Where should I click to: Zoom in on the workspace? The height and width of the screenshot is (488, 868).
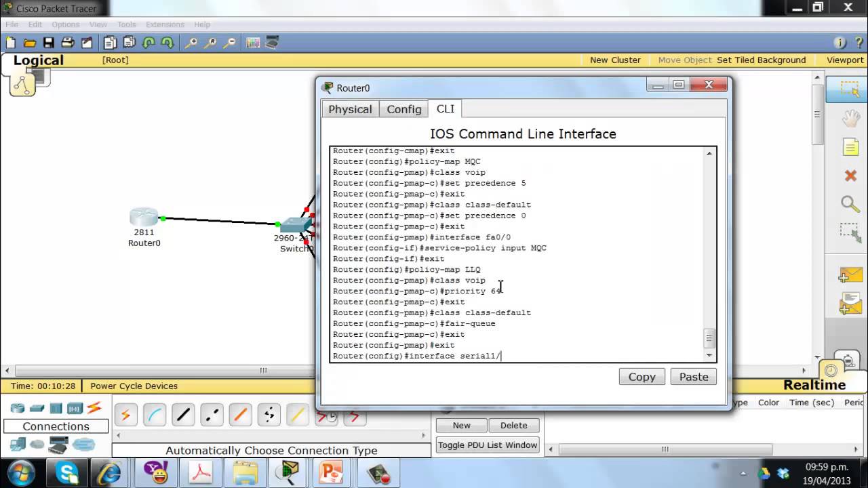coord(191,43)
